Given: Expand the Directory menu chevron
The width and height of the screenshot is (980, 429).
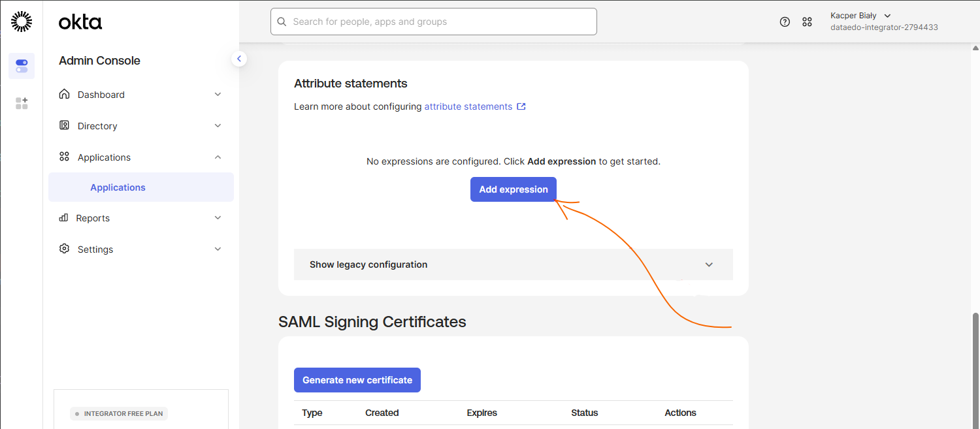Looking at the screenshot, I should click(218, 125).
